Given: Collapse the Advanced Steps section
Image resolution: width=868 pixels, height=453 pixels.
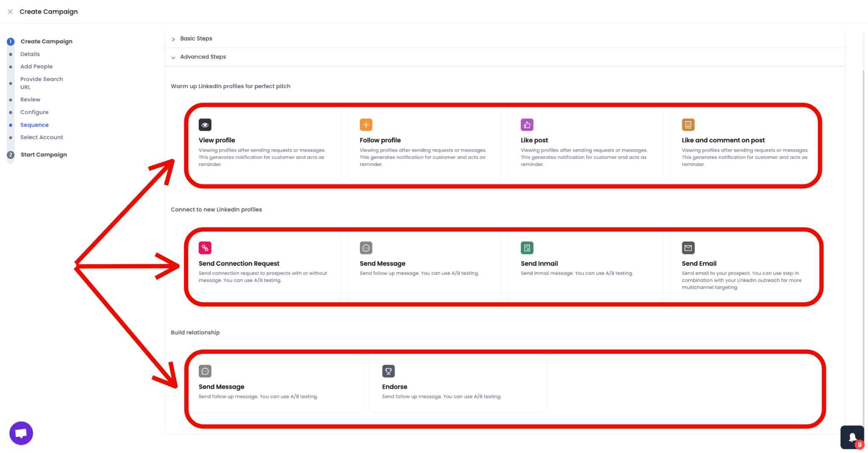Looking at the screenshot, I should point(203,57).
